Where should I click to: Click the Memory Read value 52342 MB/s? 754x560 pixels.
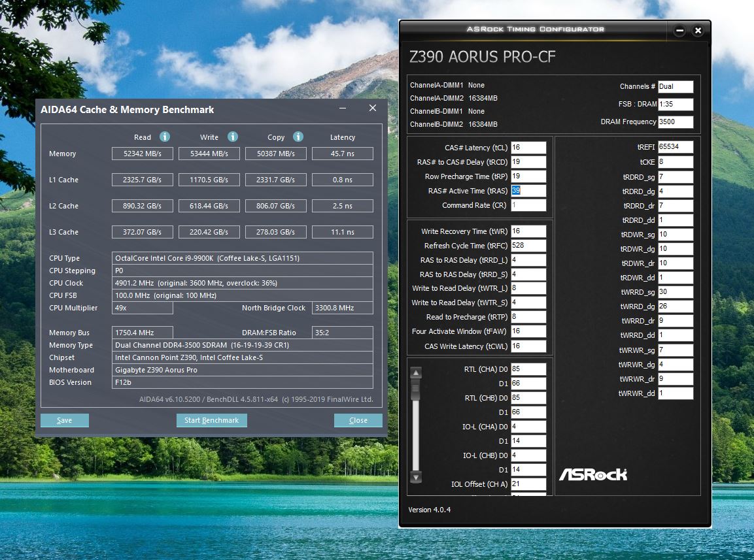(143, 154)
